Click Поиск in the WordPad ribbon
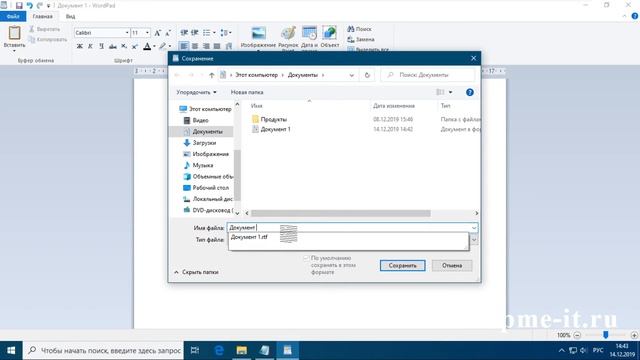This screenshot has width=640, height=360. pyautogui.click(x=359, y=29)
